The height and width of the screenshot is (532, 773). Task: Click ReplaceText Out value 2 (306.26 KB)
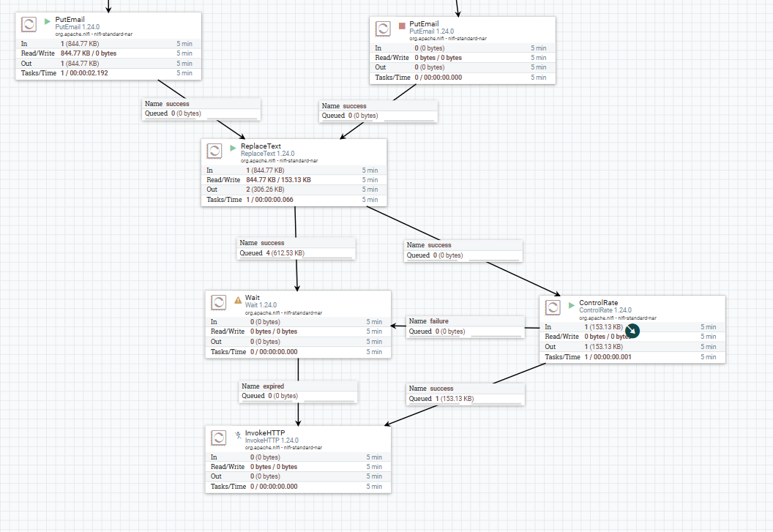click(x=265, y=190)
